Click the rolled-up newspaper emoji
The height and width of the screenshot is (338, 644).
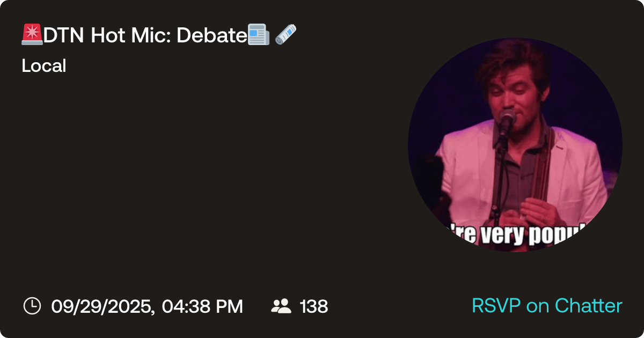286,35
